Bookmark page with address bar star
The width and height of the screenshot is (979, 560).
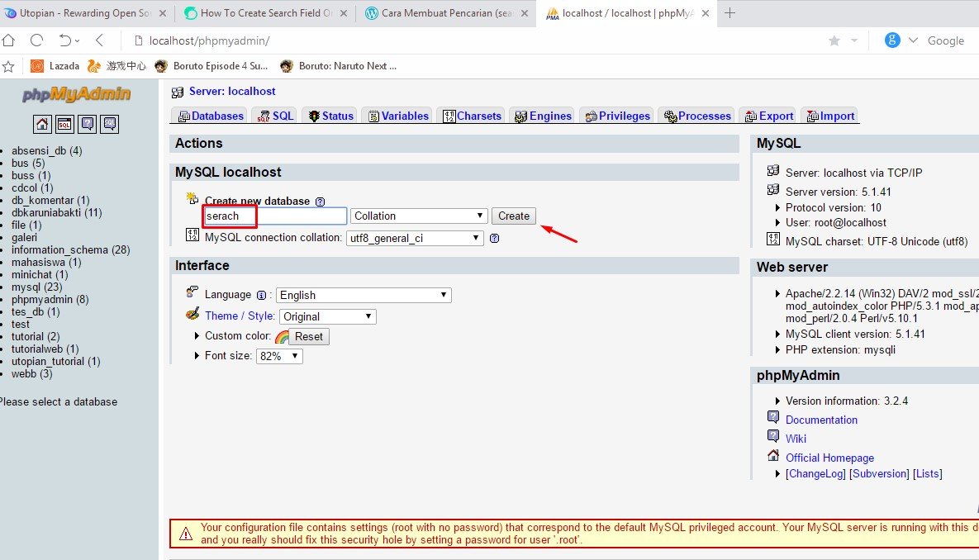click(834, 40)
